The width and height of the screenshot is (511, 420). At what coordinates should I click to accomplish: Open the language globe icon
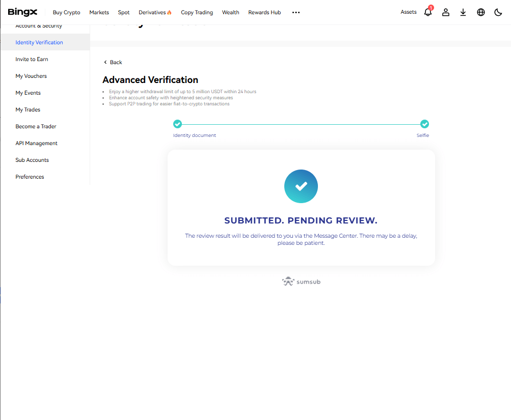click(481, 12)
